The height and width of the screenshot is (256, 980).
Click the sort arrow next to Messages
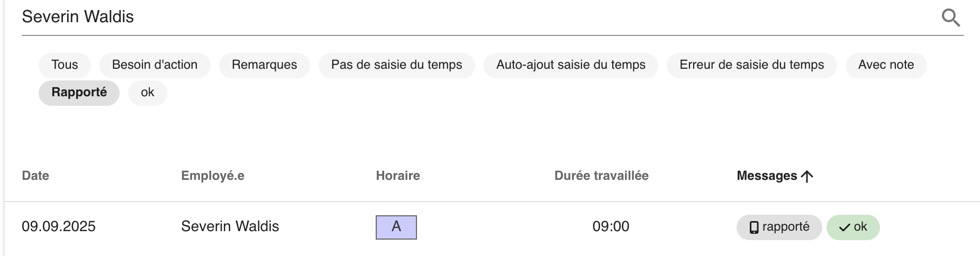[x=807, y=176]
